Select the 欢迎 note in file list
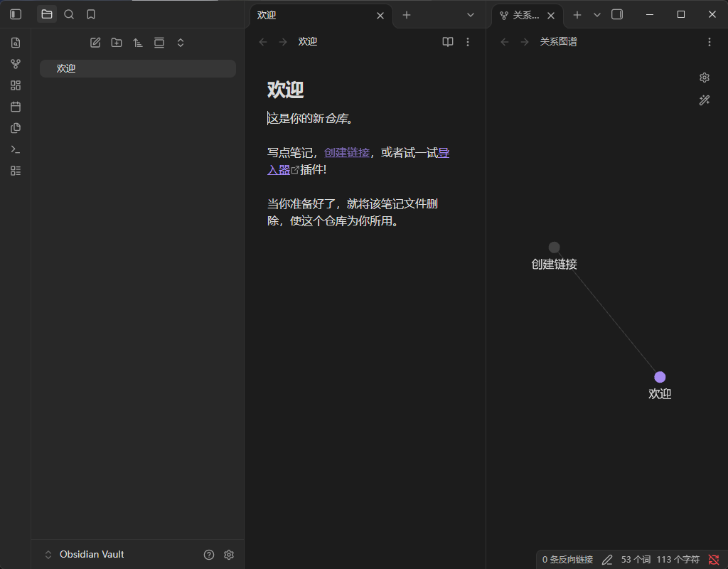This screenshot has width=728, height=569. 138,69
